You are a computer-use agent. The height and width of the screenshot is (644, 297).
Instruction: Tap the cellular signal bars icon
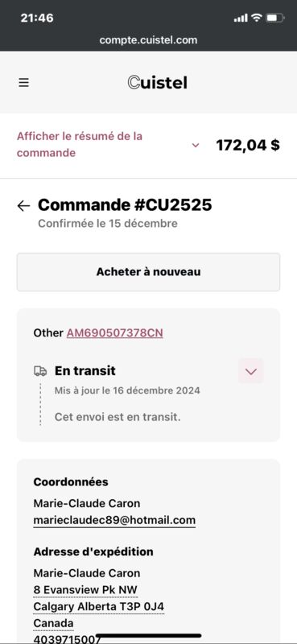pos(241,18)
